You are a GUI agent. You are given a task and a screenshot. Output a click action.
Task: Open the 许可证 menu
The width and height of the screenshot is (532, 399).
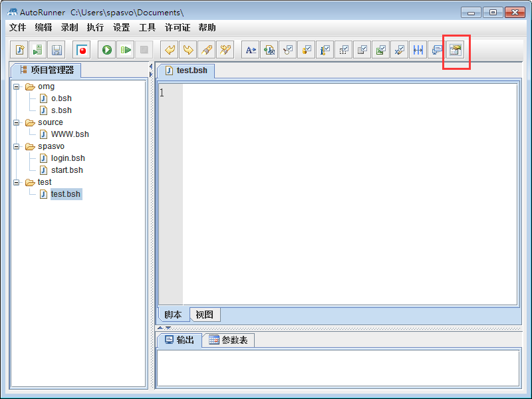178,27
